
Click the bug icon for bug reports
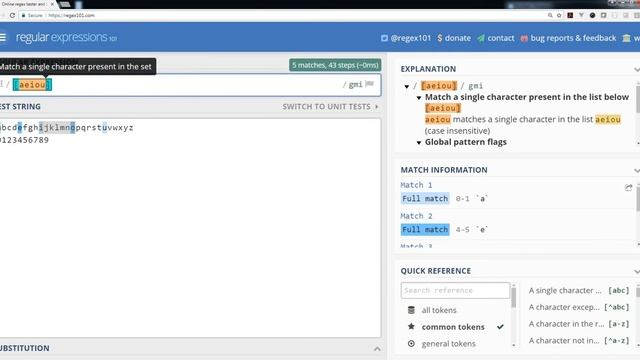pos(524,38)
